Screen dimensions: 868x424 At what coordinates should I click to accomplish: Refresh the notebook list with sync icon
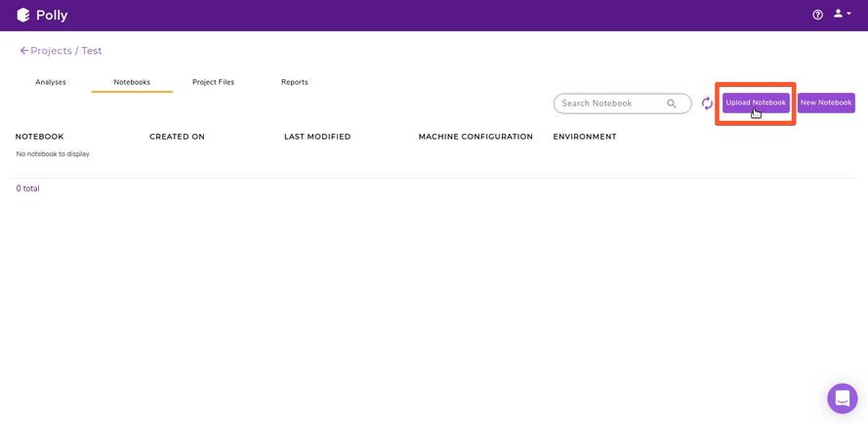pos(707,104)
